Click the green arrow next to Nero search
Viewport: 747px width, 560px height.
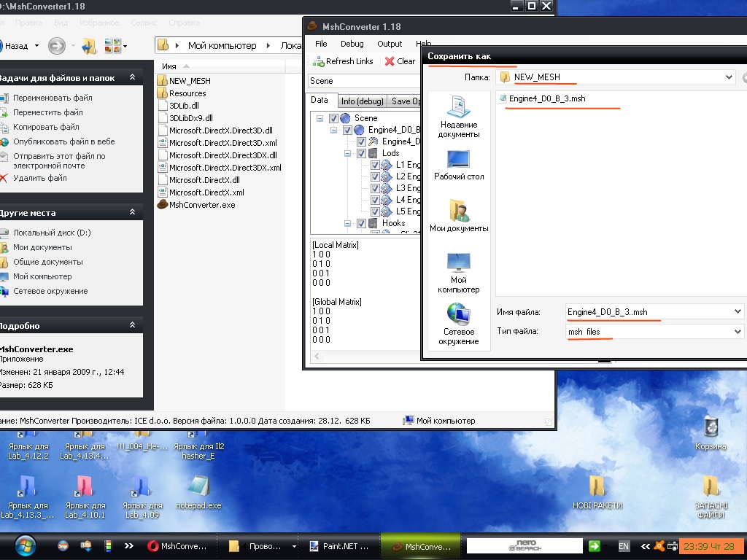click(594, 546)
